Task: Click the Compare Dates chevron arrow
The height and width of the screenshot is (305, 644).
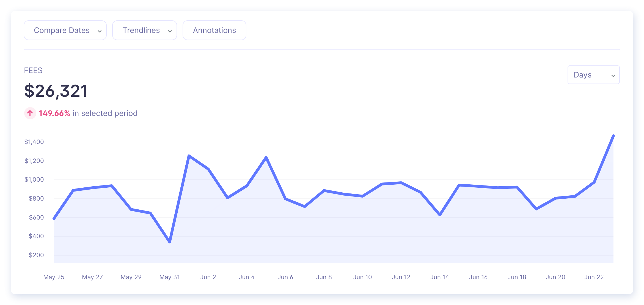Action: 100,31
